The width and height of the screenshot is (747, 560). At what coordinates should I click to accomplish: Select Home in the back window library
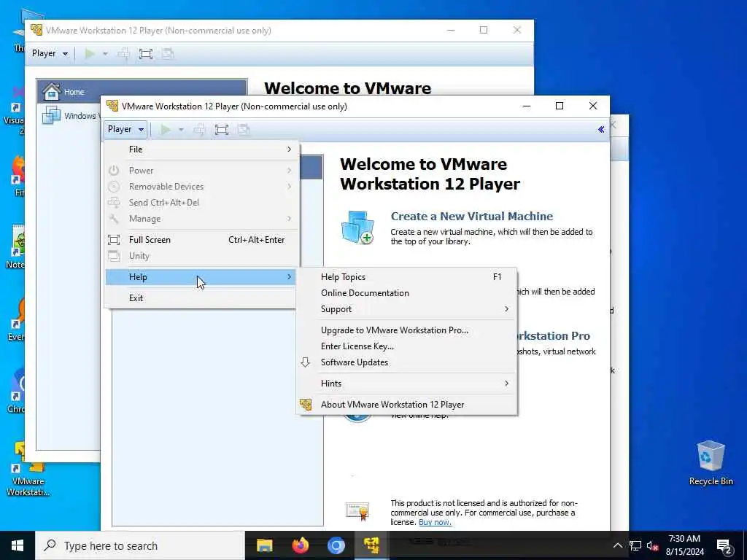(x=142, y=91)
